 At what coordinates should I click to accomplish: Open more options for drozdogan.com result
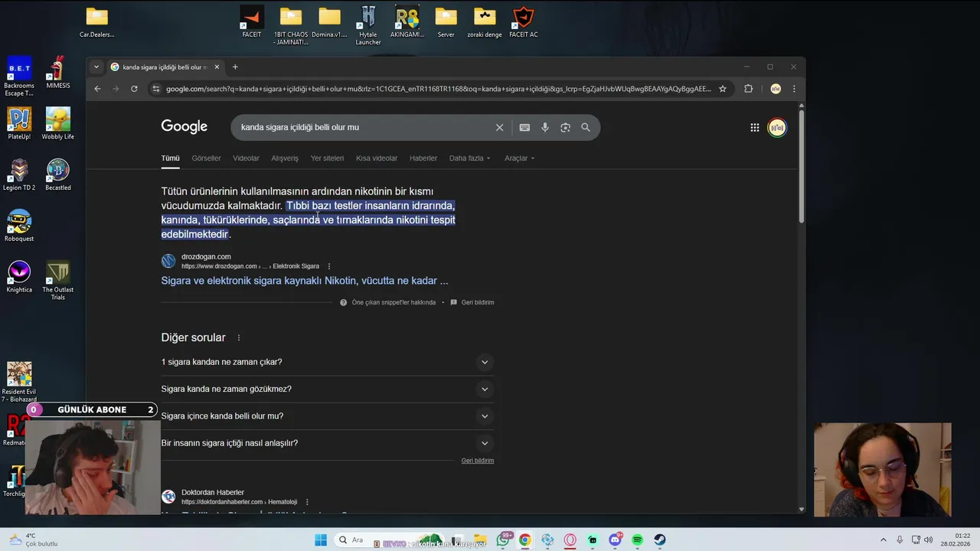coord(329,266)
